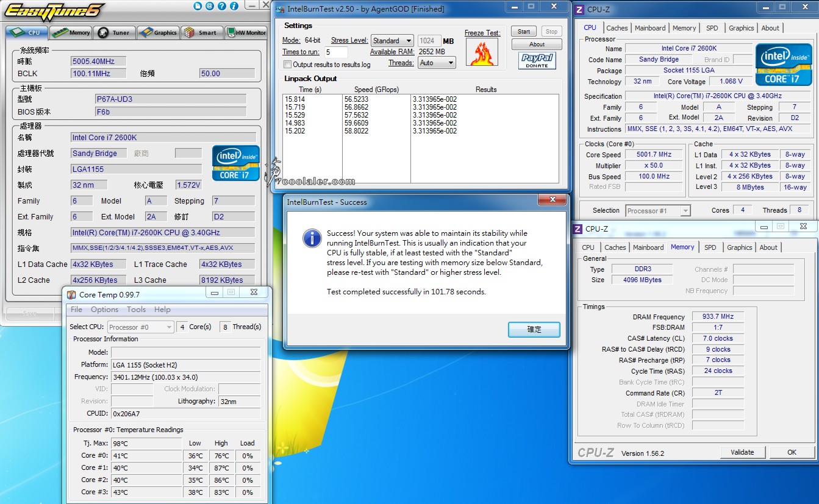The image size is (819, 504).
Task: Open the Select CPU dropdown in Core Temp
Action: tap(141, 327)
